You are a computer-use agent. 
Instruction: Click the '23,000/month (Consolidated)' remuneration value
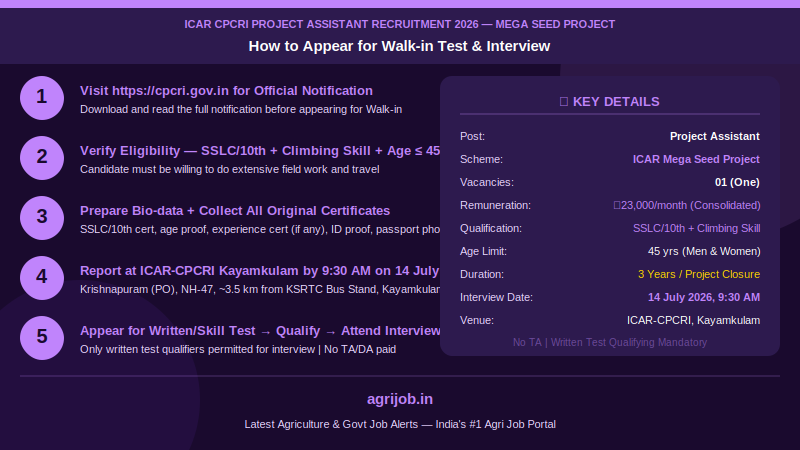point(687,205)
